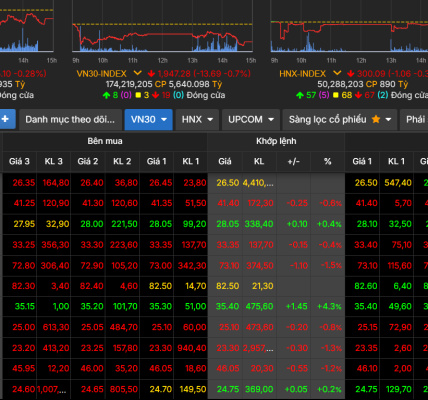Click the +/- column header
Screen dimensions: 428x400
[294, 161]
